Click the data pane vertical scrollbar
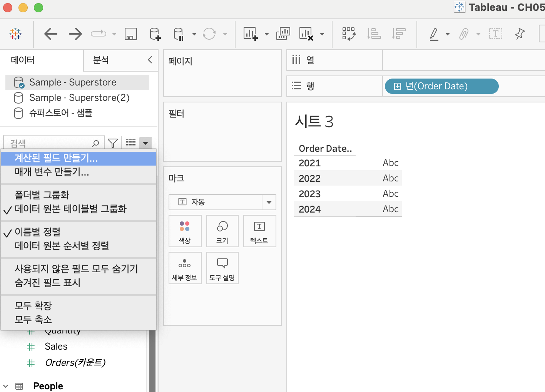Viewport: 545px width, 392px height. tap(152, 361)
